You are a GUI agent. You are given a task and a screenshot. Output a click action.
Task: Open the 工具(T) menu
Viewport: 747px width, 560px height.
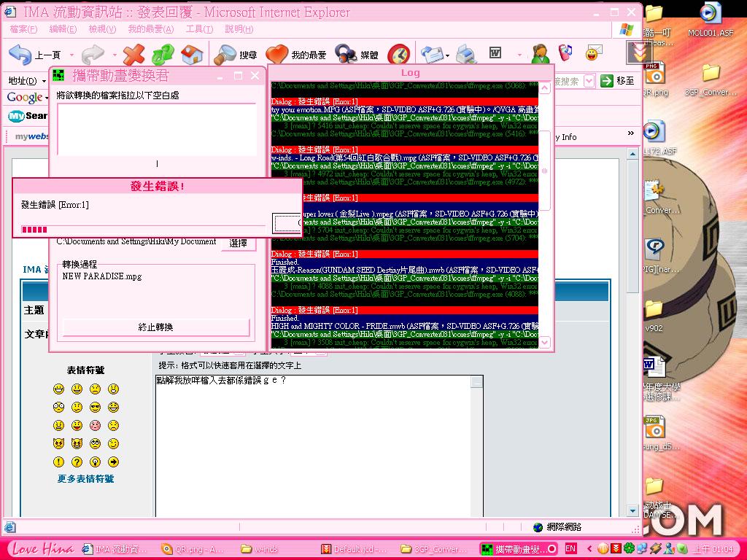pyautogui.click(x=199, y=29)
